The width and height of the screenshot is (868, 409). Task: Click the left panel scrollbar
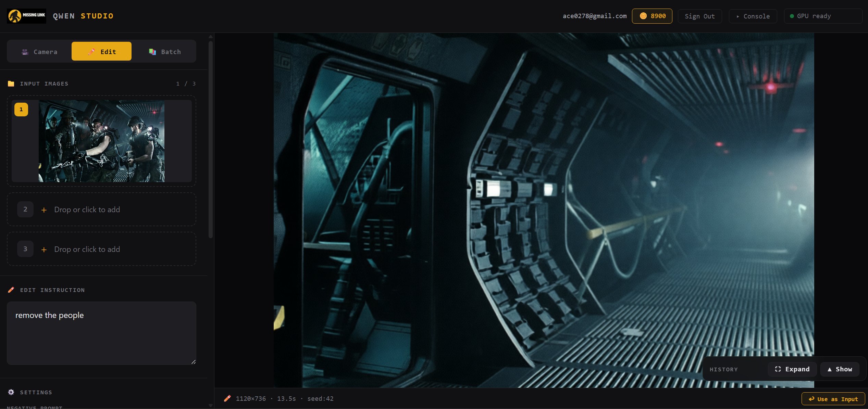tap(211, 139)
